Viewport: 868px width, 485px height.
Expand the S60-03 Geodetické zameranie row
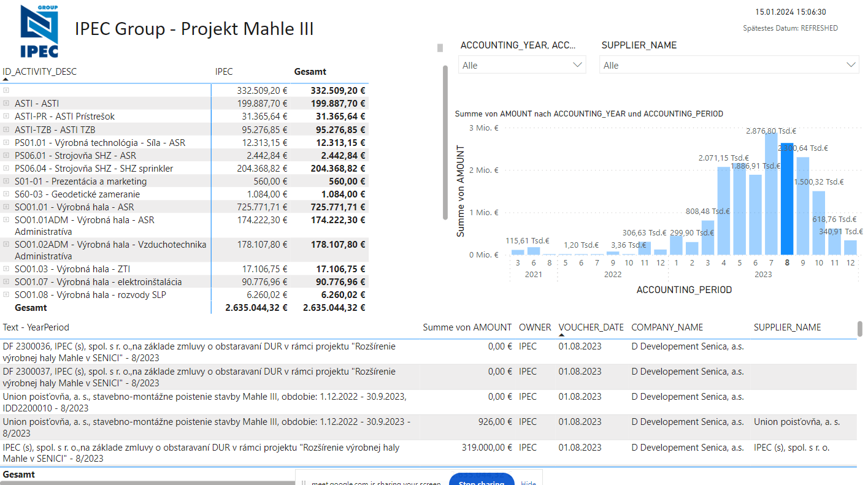(6, 194)
